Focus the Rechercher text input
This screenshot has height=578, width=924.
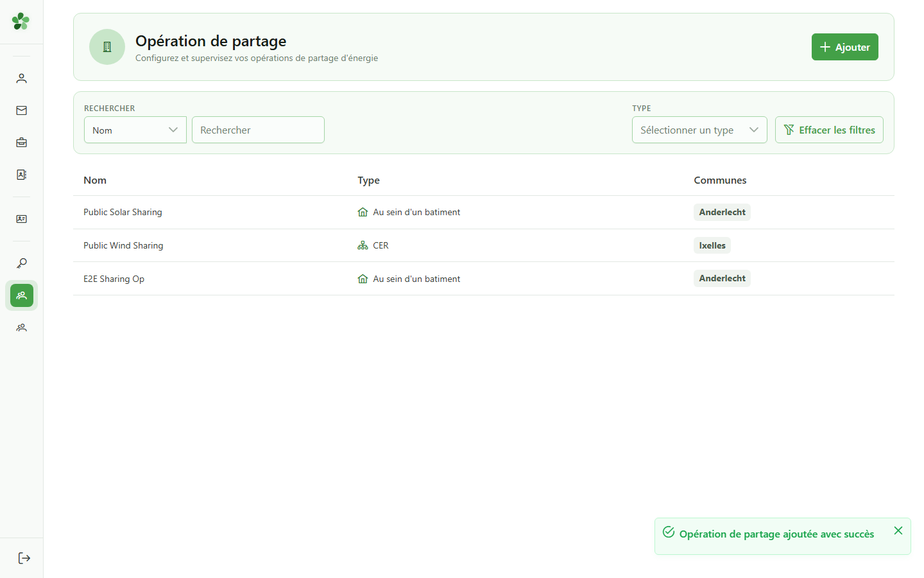[258, 130]
